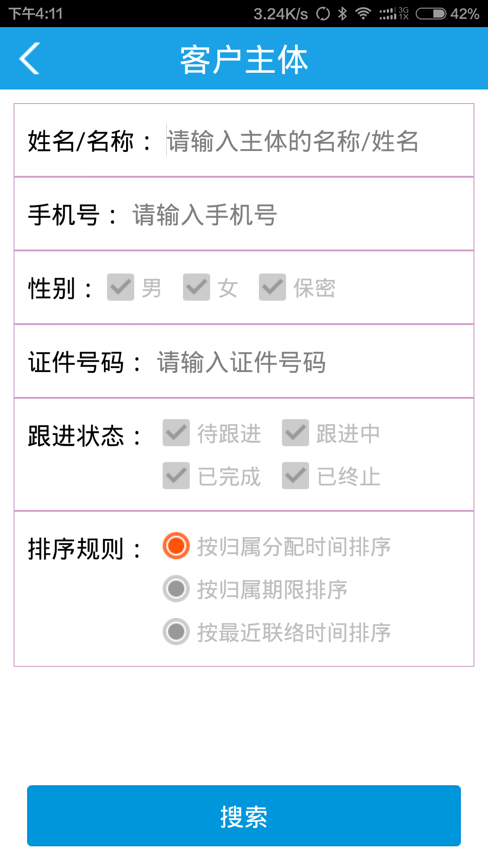Tap the sync circle status icon
Viewport: 488px width, 868px height.
(x=323, y=14)
